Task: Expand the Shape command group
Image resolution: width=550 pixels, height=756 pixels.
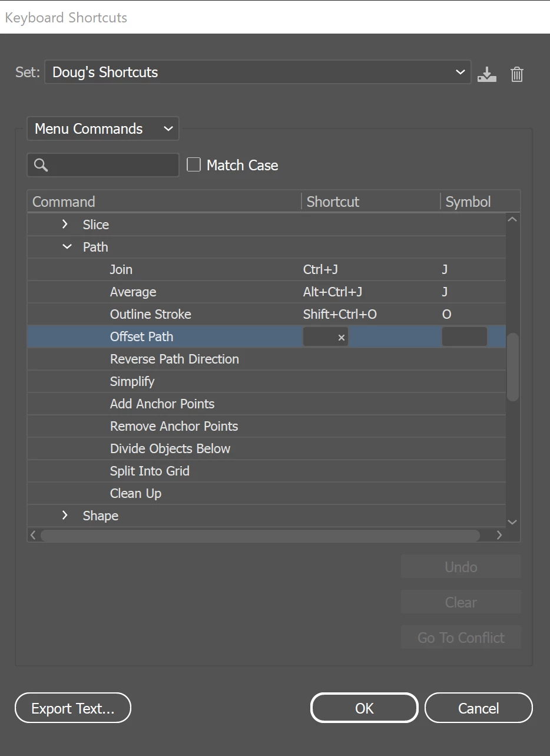Action: [x=65, y=516]
